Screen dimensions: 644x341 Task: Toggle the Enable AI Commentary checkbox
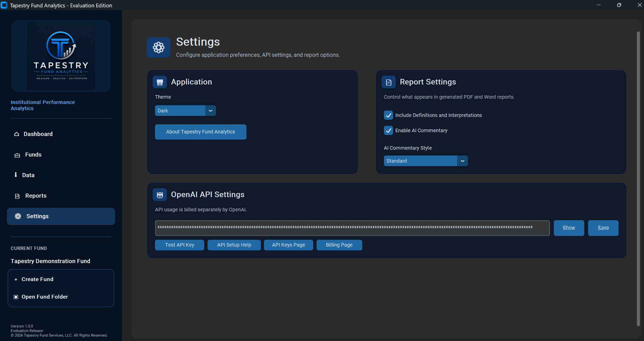[389, 130]
